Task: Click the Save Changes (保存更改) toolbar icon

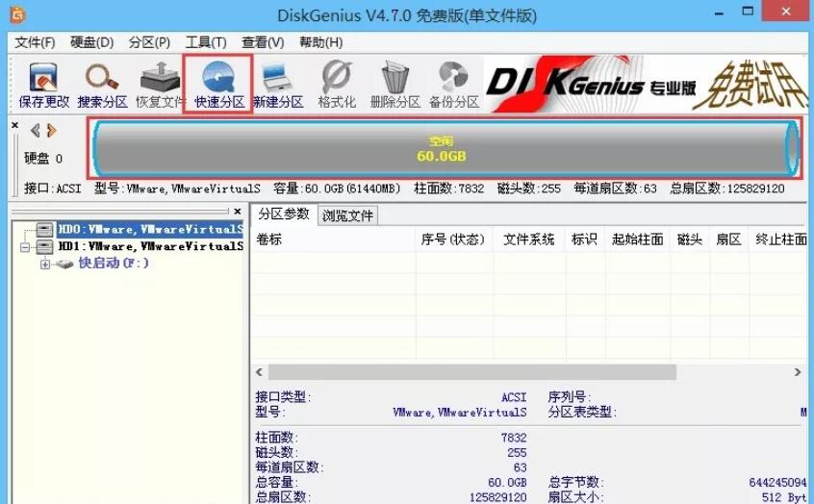Action: tap(44, 85)
